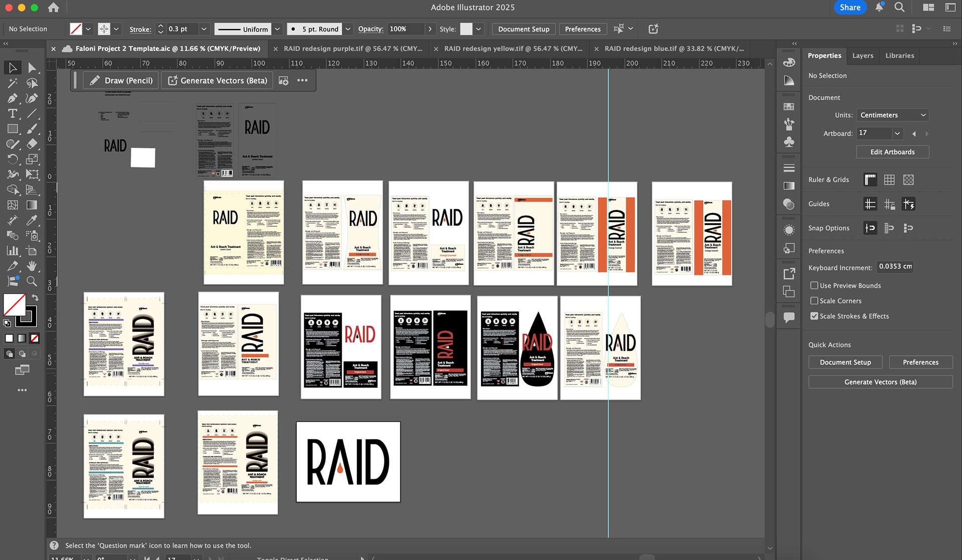
Task: Switch to the Libraries tab
Action: click(x=899, y=56)
